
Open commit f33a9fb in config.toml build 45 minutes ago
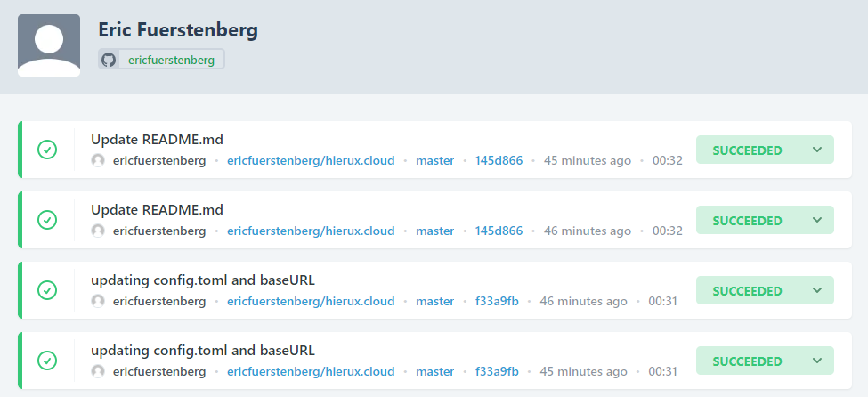[x=497, y=372]
